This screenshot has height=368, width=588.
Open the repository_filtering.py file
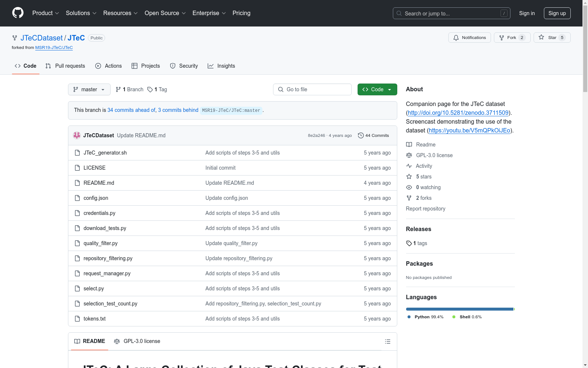(108, 258)
